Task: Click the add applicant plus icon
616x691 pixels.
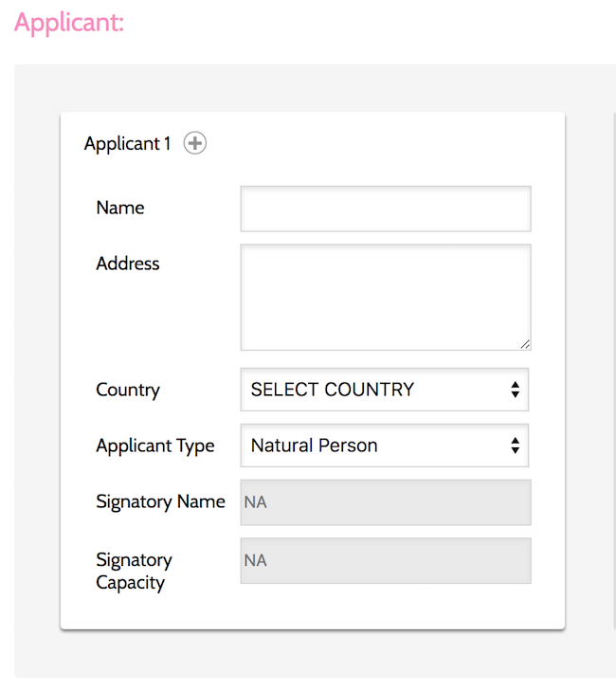Action: point(195,143)
